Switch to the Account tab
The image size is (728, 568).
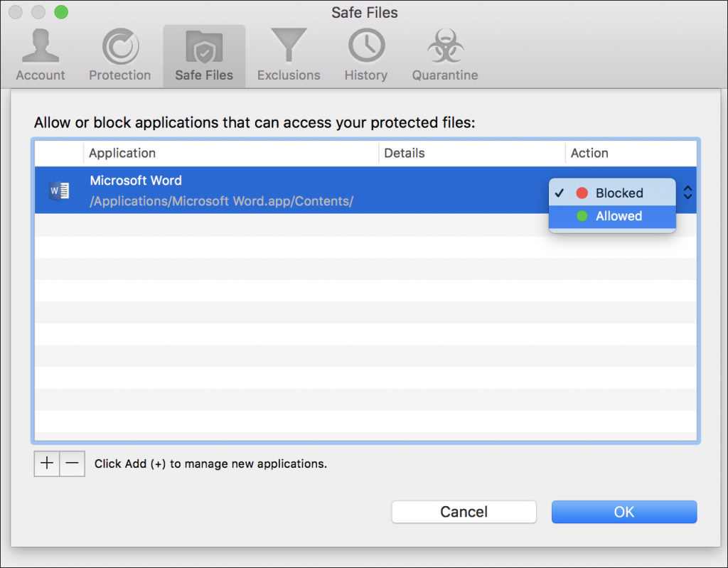(x=40, y=55)
